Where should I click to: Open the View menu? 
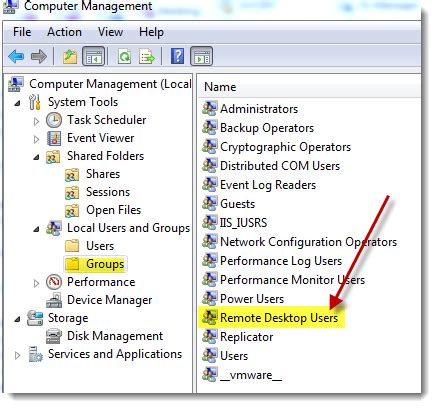point(110,32)
